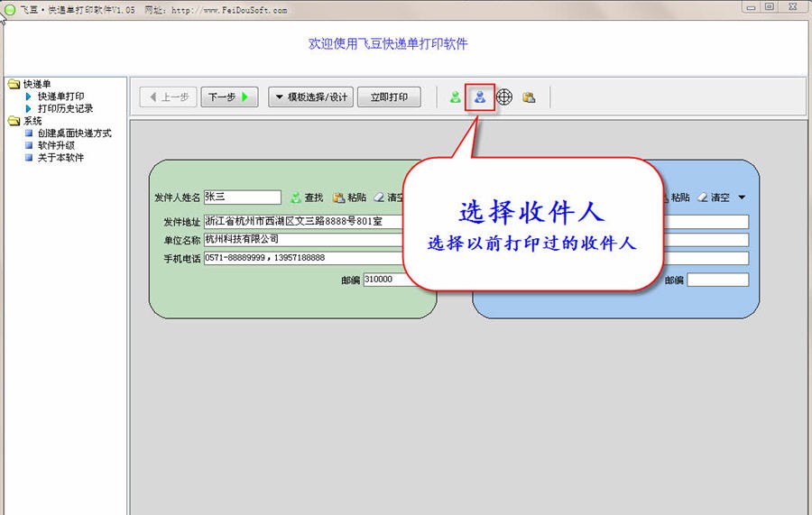The image size is (812, 515).
Task: Focus the 手机电话 sender phone field
Action: [305, 258]
